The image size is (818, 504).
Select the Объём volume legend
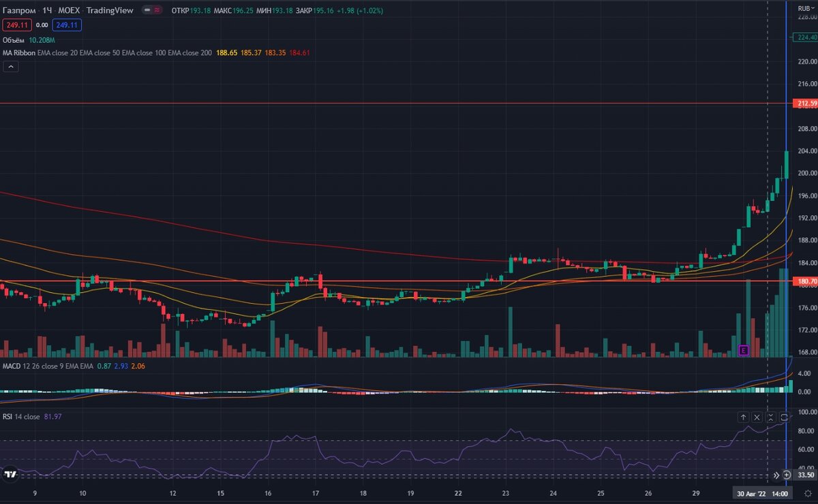[14, 40]
